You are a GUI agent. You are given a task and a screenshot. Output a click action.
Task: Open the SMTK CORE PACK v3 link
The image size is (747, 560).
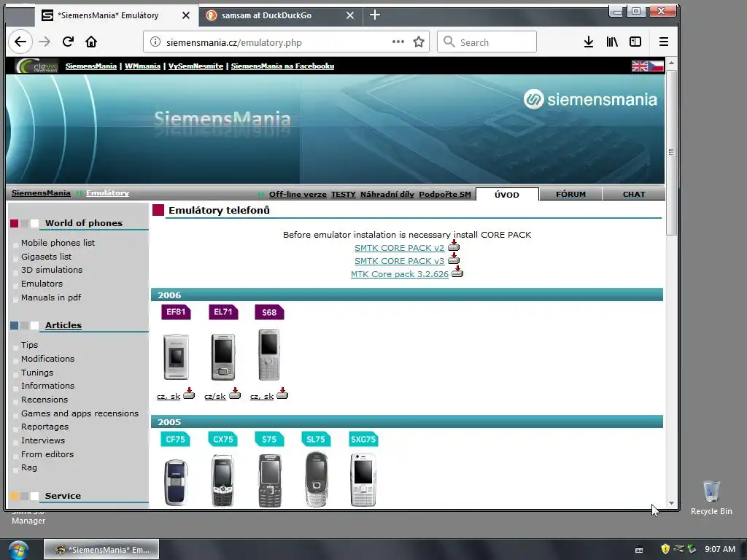tap(399, 261)
